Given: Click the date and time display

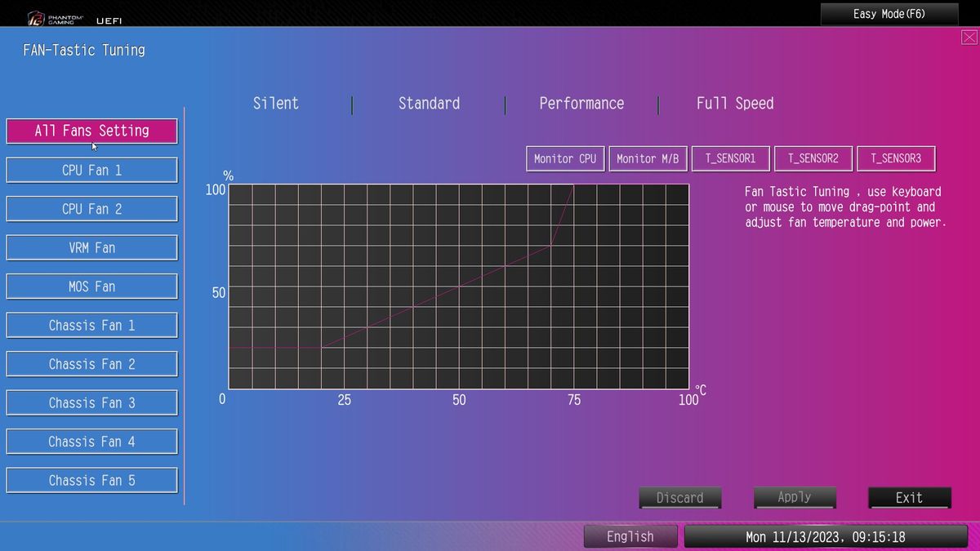Looking at the screenshot, I should [x=826, y=537].
